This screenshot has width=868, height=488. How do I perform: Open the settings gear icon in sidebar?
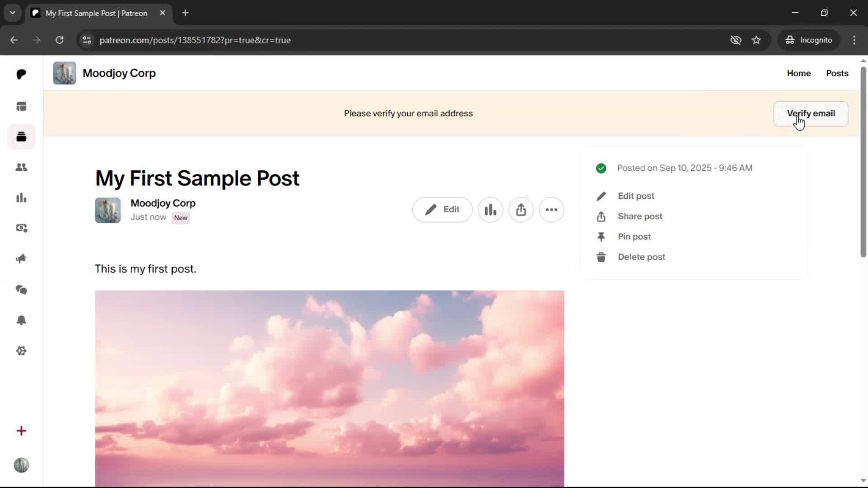(21, 351)
